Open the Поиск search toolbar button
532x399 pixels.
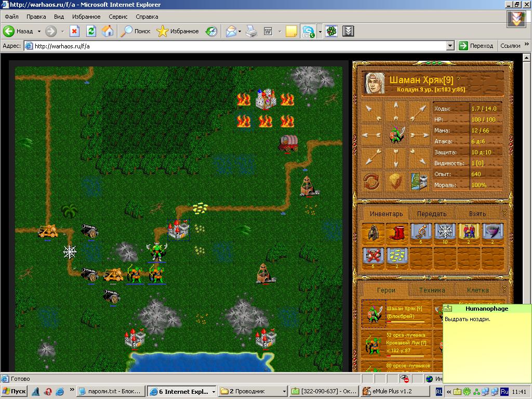point(136,31)
